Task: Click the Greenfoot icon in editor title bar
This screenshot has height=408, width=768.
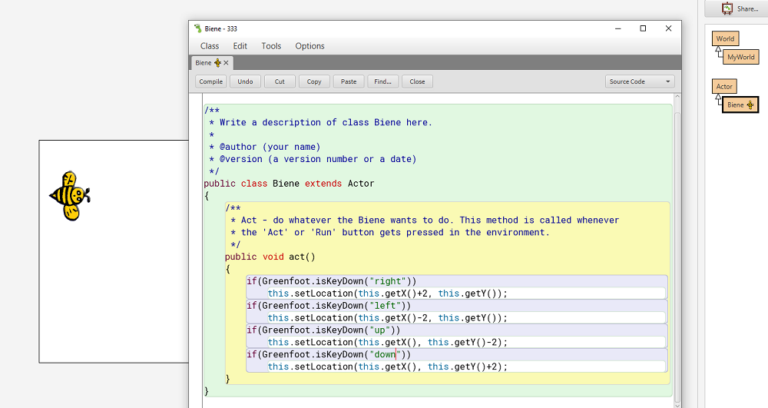Action: [x=197, y=28]
